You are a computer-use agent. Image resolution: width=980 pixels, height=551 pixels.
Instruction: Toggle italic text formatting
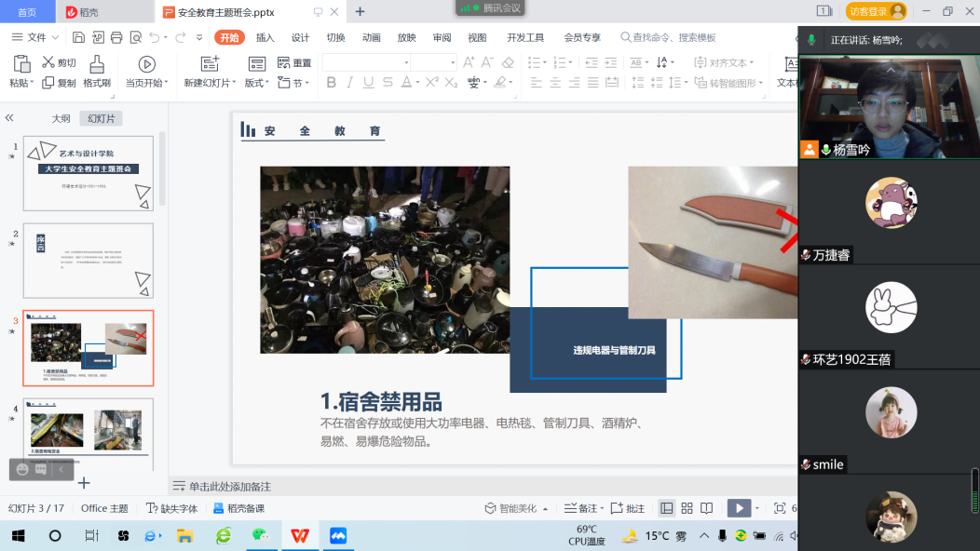pyautogui.click(x=350, y=83)
